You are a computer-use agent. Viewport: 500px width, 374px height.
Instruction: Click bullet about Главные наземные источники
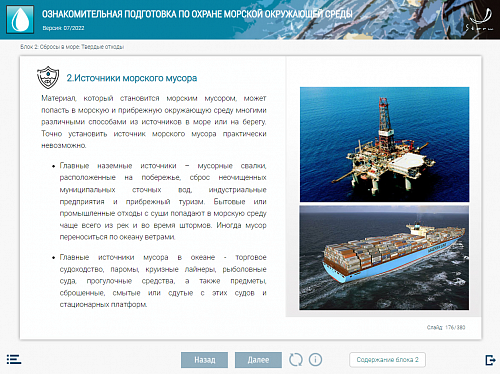[x=163, y=201]
